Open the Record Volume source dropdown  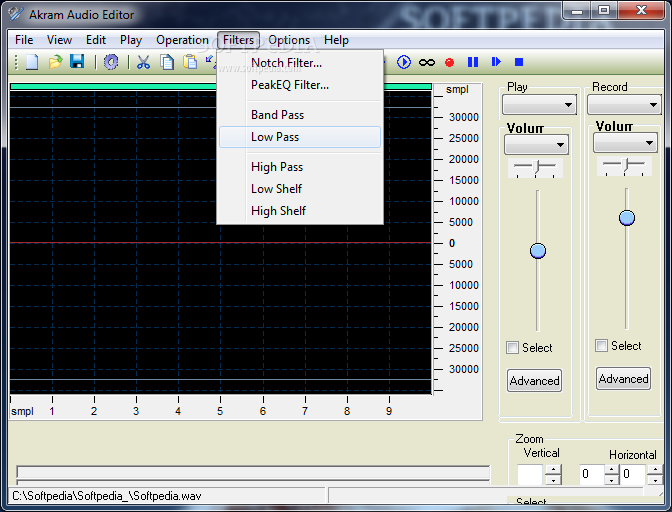[x=625, y=143]
